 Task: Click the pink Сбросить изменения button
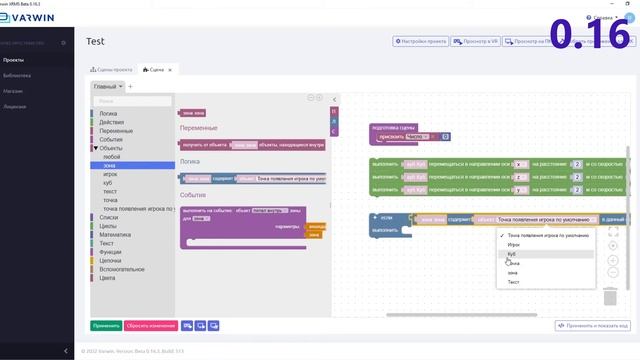151,326
